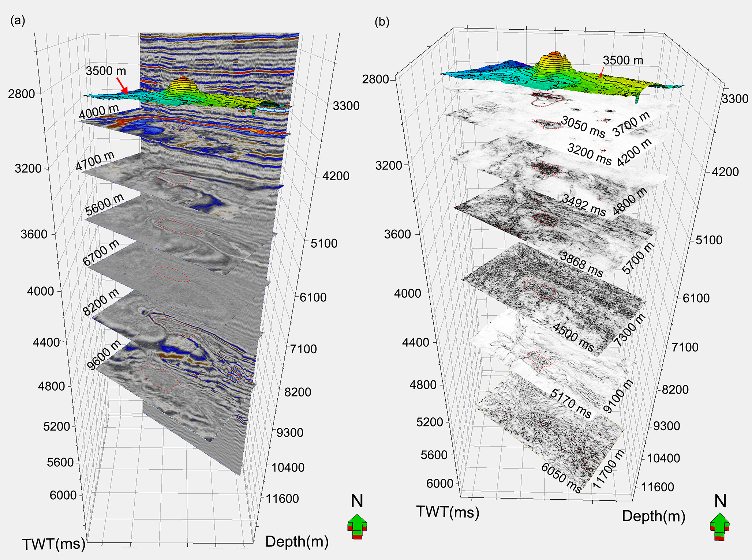Select the 4000 m depth slice label

pos(99,112)
